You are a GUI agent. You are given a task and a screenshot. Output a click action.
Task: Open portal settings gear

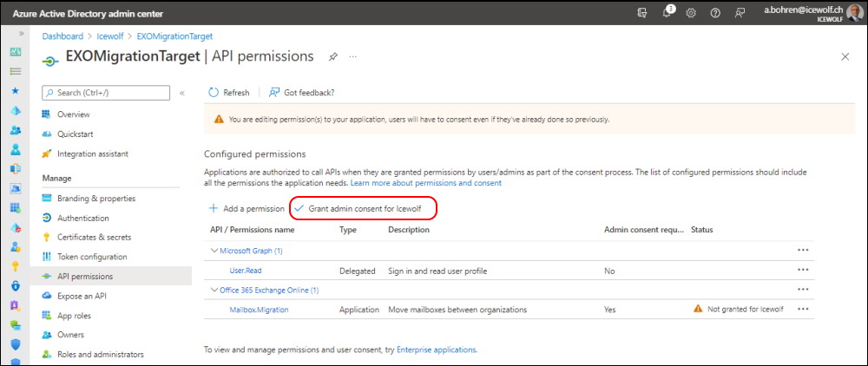pos(691,13)
